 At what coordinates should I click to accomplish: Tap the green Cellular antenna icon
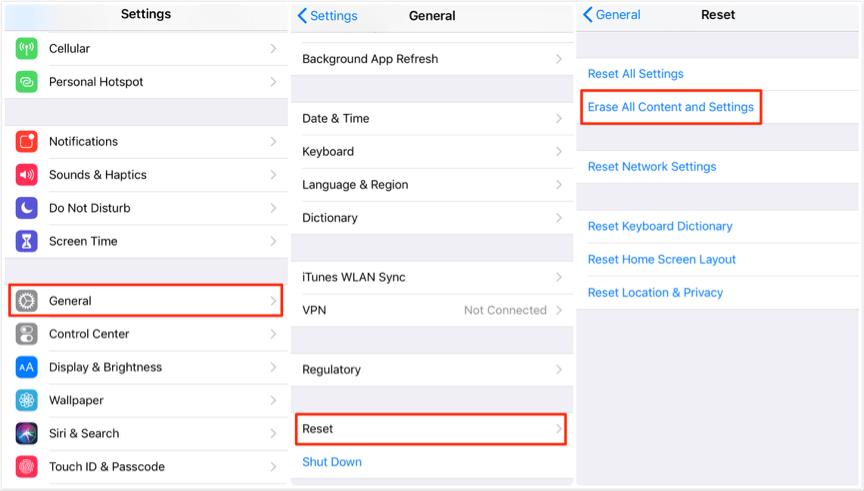point(26,48)
